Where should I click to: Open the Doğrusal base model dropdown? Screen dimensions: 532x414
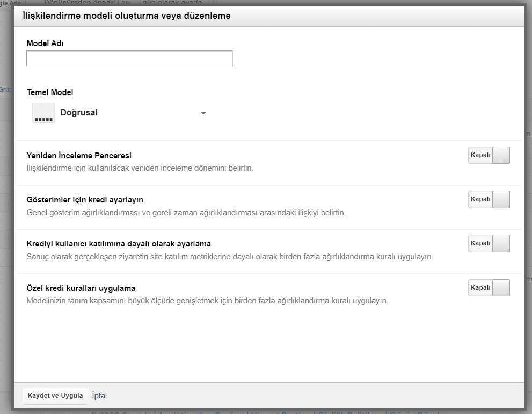click(119, 113)
